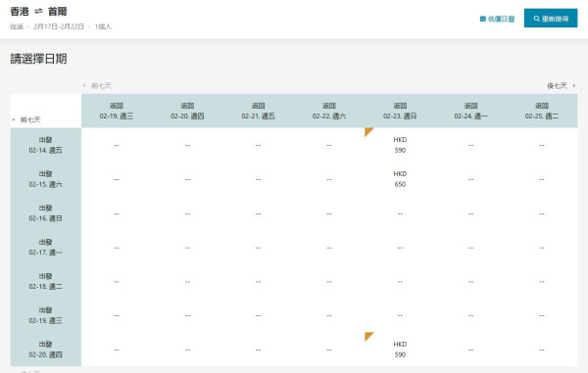Viewport: 588px width, 373px height.
Task: Click the -- cell for departure 02-16, return 02-23
Action: 400,213
